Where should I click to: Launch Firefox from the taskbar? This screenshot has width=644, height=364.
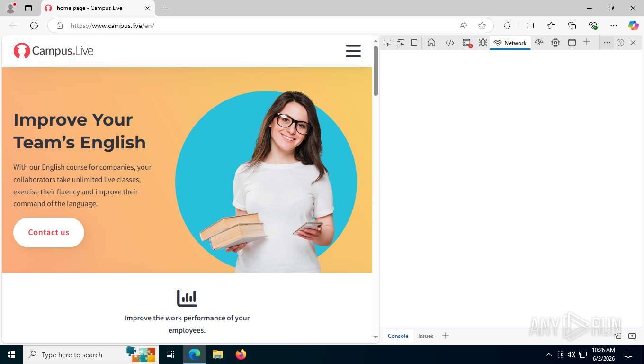pyautogui.click(x=241, y=355)
